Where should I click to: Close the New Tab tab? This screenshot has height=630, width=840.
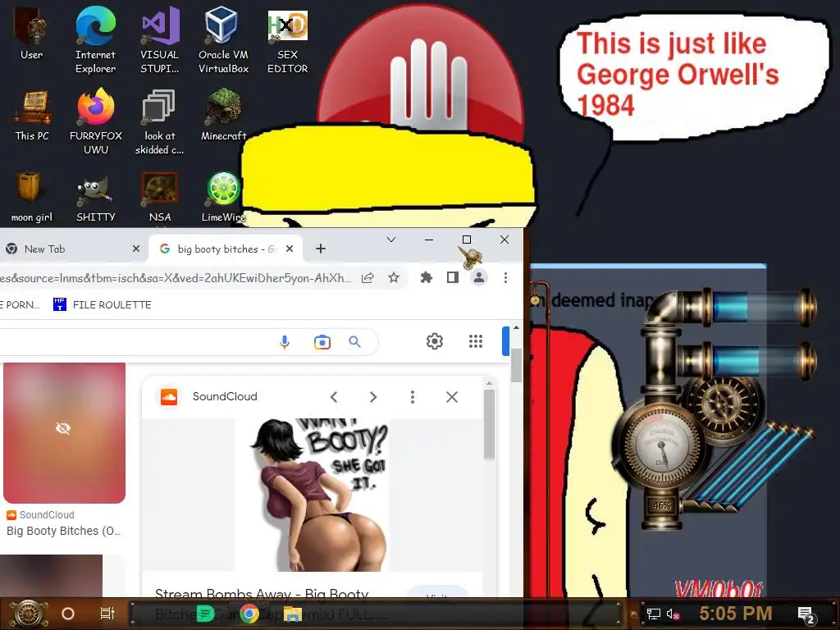click(136, 249)
